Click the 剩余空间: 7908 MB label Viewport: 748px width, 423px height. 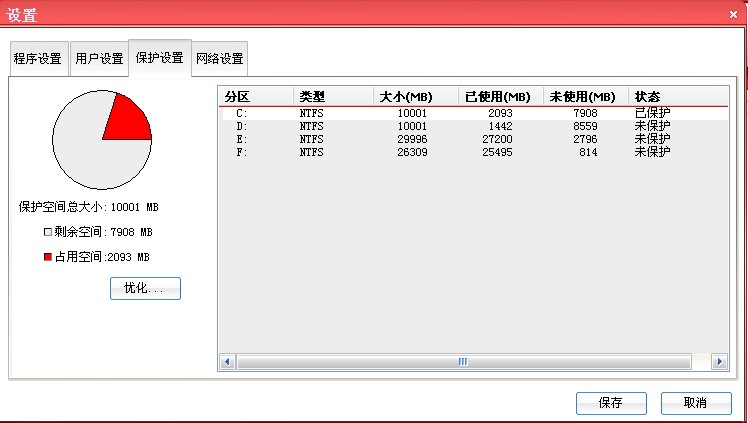103,232
